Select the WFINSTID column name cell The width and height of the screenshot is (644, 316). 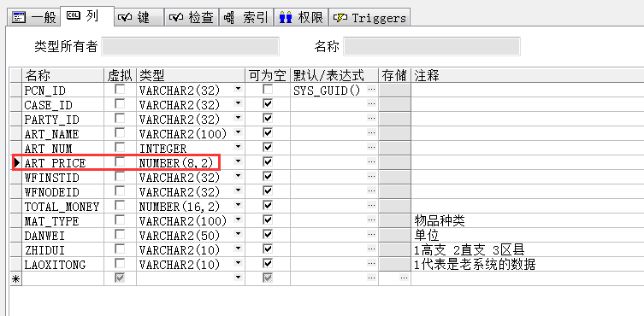coord(62,177)
